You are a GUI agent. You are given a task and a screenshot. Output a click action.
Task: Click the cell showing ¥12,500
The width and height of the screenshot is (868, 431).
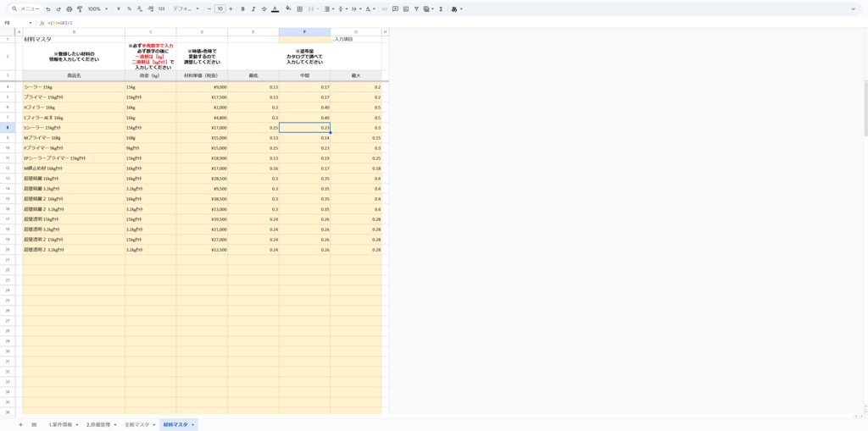click(202, 250)
